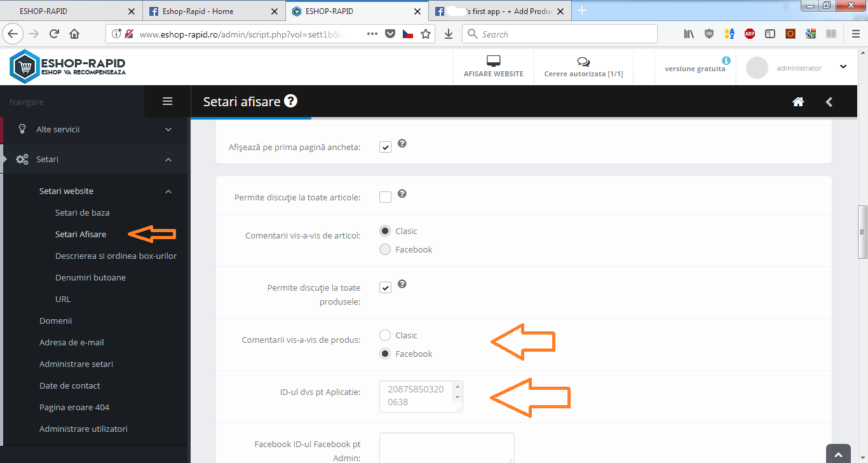
Task: Open the administrator dropdown arrow
Action: [843, 67]
